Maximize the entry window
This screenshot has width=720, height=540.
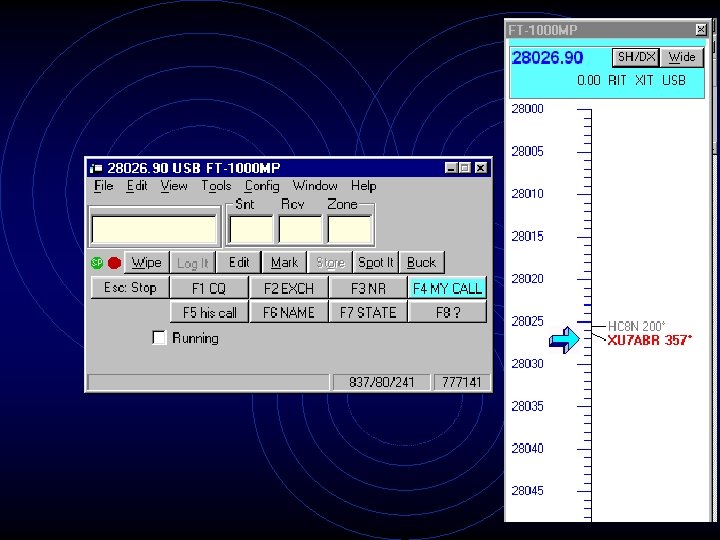coord(465,168)
